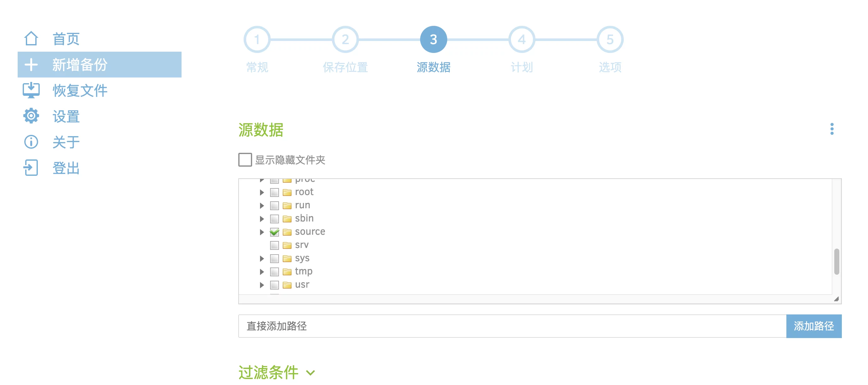The height and width of the screenshot is (385, 868).
Task: Expand the usr folder arrow
Action: pyautogui.click(x=262, y=285)
